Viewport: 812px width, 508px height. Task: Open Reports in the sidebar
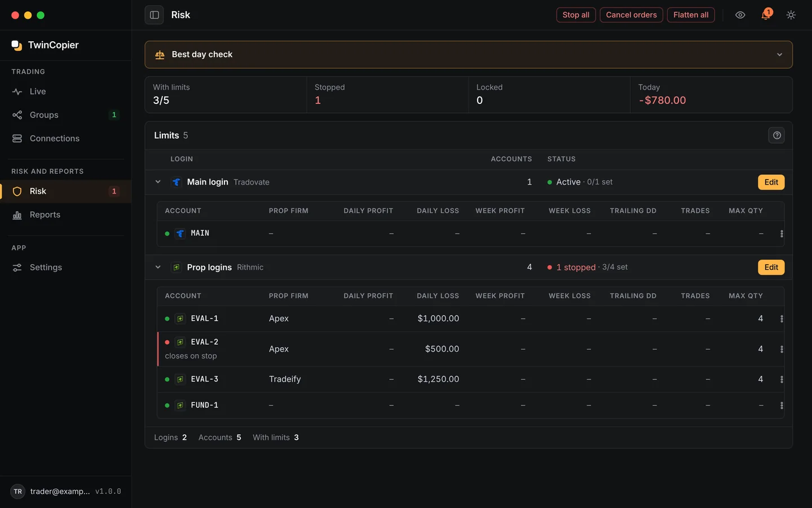tap(65, 215)
